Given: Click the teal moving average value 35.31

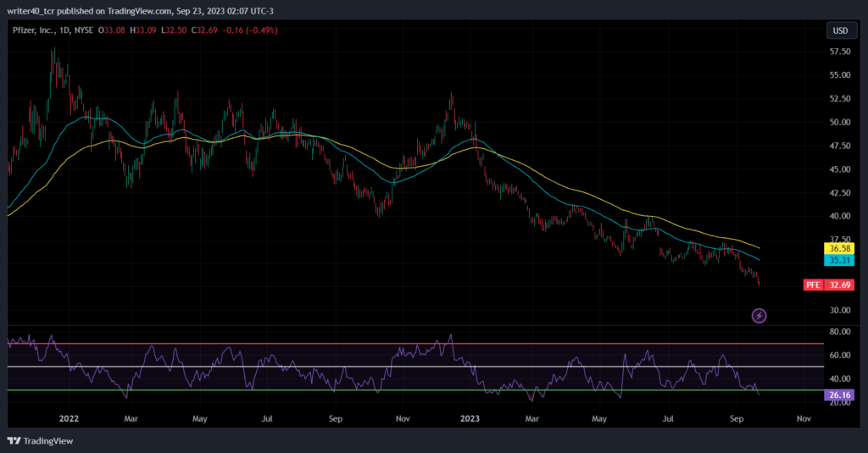Looking at the screenshot, I should coord(839,260).
